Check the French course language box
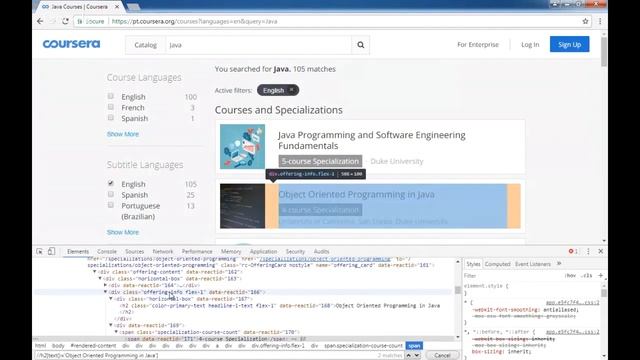This screenshot has height=360, width=640. click(111, 107)
